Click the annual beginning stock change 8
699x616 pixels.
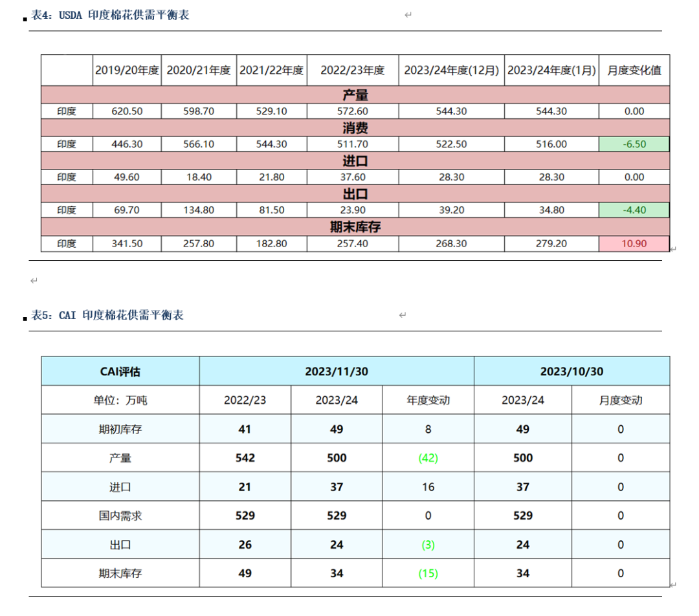coord(428,429)
